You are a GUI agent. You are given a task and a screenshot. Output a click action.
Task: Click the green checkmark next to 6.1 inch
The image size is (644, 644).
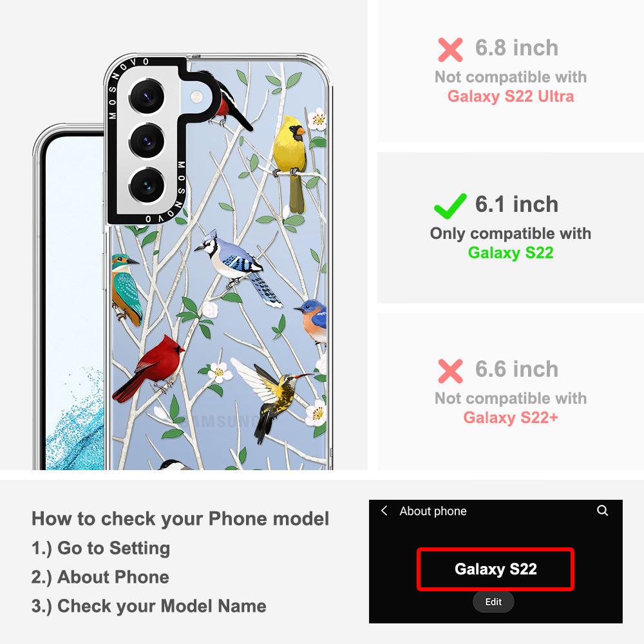pos(450,206)
